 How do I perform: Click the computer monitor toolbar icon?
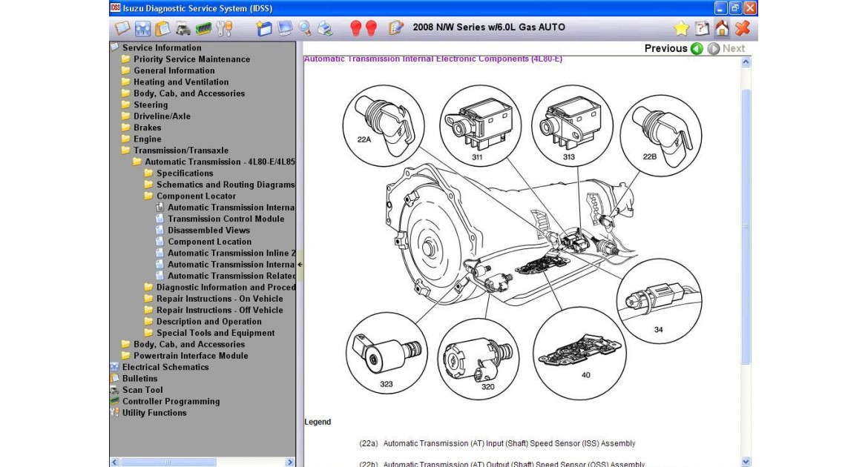point(285,27)
